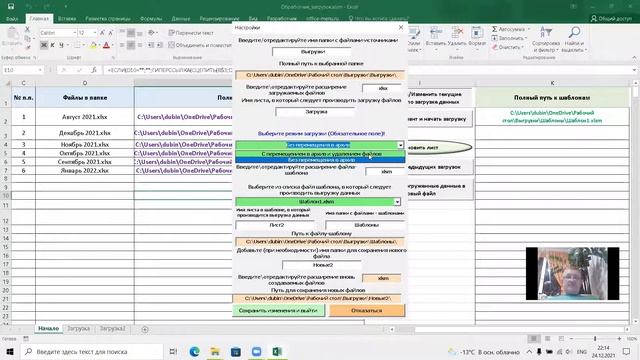Click the xlsx file extension field

pyautogui.click(x=382, y=88)
